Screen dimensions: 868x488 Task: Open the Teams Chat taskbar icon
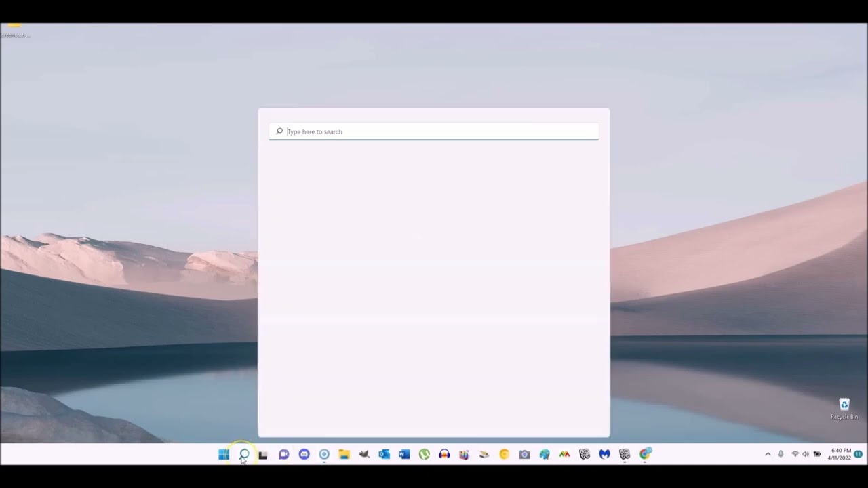(x=283, y=454)
